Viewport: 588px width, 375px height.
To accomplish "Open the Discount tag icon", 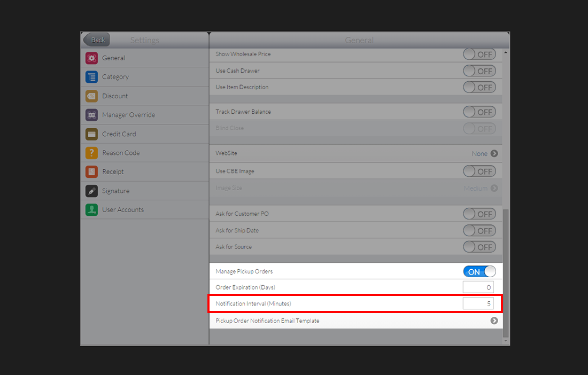I will [91, 96].
